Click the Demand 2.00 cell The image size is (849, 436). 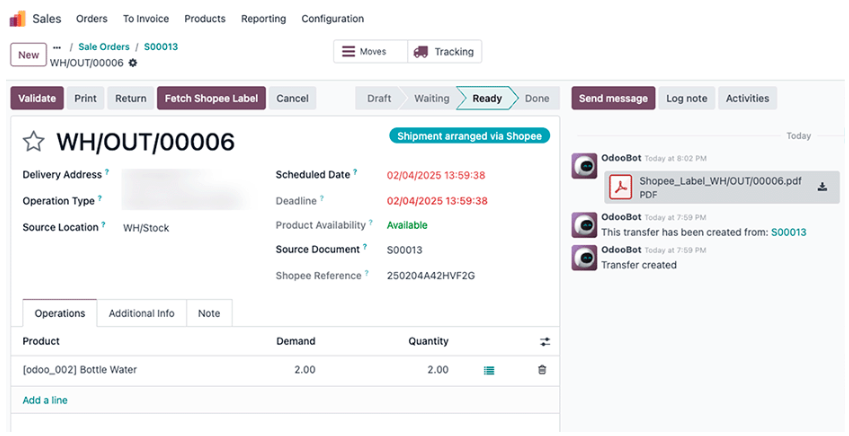coord(305,370)
